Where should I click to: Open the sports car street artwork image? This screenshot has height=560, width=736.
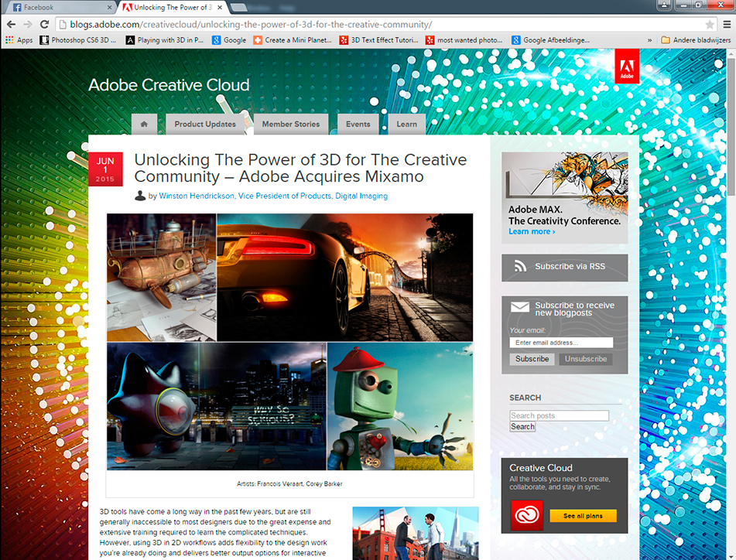[x=345, y=277]
